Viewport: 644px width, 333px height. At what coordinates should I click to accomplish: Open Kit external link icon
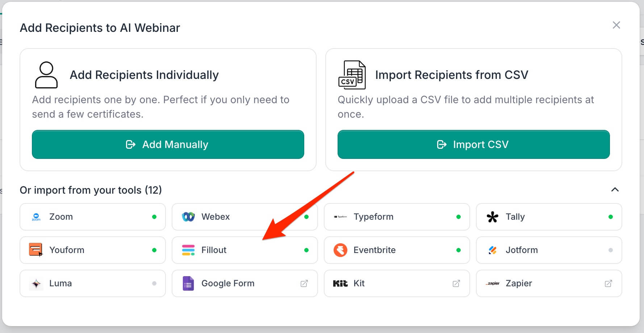(456, 283)
